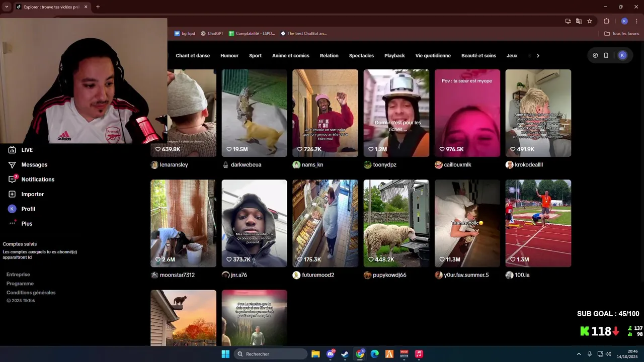Click the microphone icon in system tray
Screen dimensions: 644x362
click(589, 354)
